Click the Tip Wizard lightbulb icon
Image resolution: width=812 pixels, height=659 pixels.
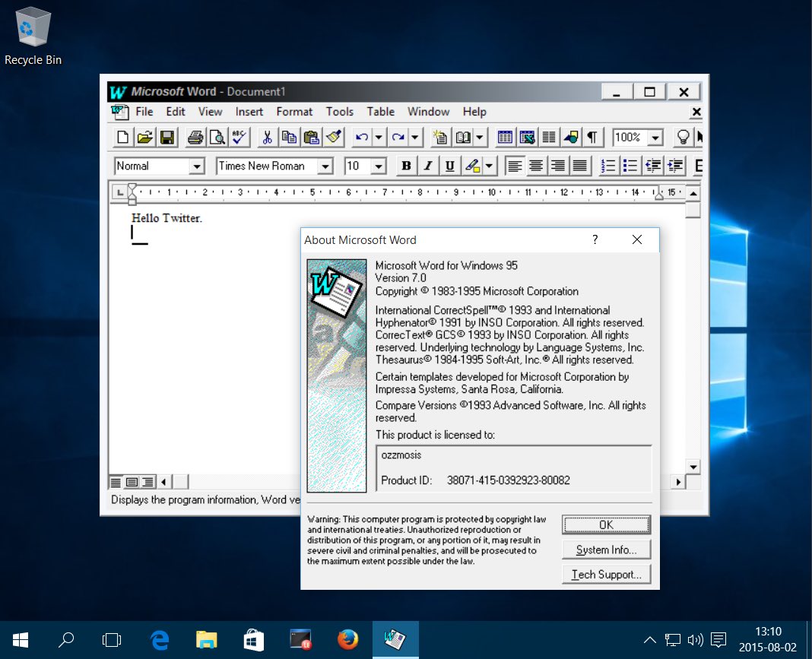click(683, 137)
